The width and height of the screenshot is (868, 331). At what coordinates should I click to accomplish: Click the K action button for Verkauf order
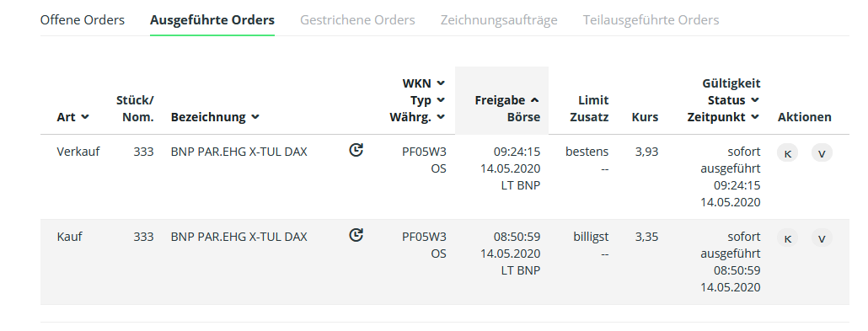tap(787, 153)
